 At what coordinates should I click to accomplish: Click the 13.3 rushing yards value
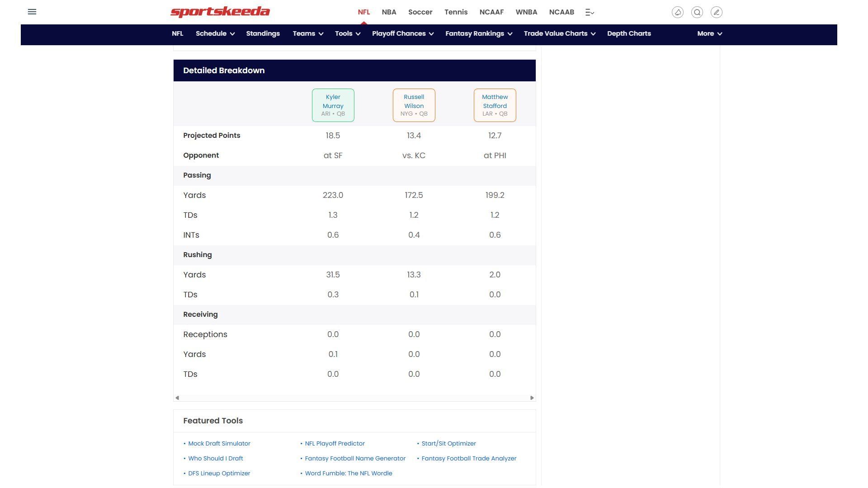click(x=414, y=275)
